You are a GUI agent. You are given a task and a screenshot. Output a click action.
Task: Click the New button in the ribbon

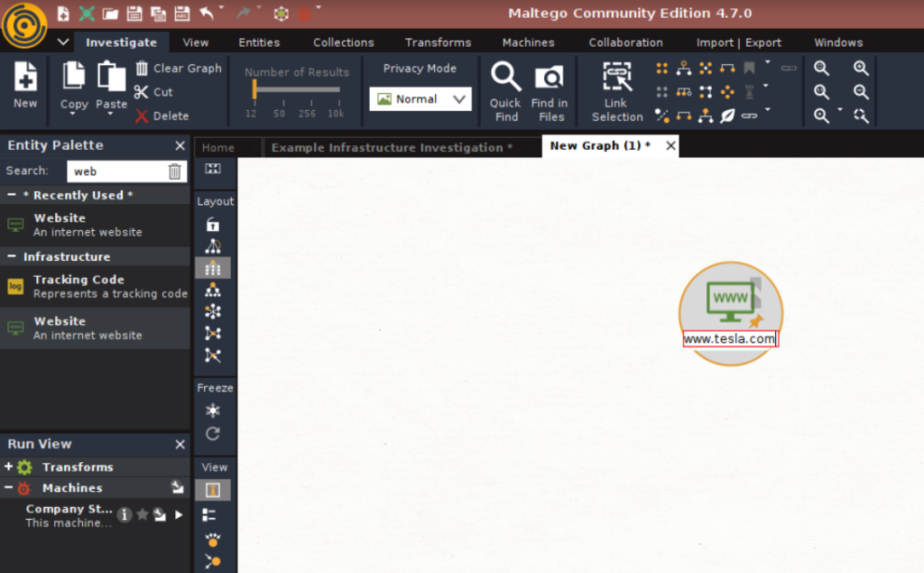(25, 85)
